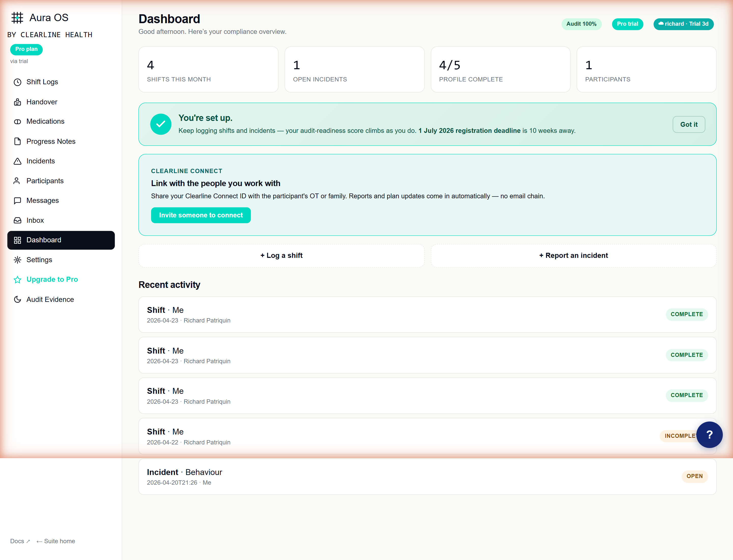Image resolution: width=733 pixels, height=560 pixels.
Task: Select Upgrade to Pro
Action: click(52, 279)
